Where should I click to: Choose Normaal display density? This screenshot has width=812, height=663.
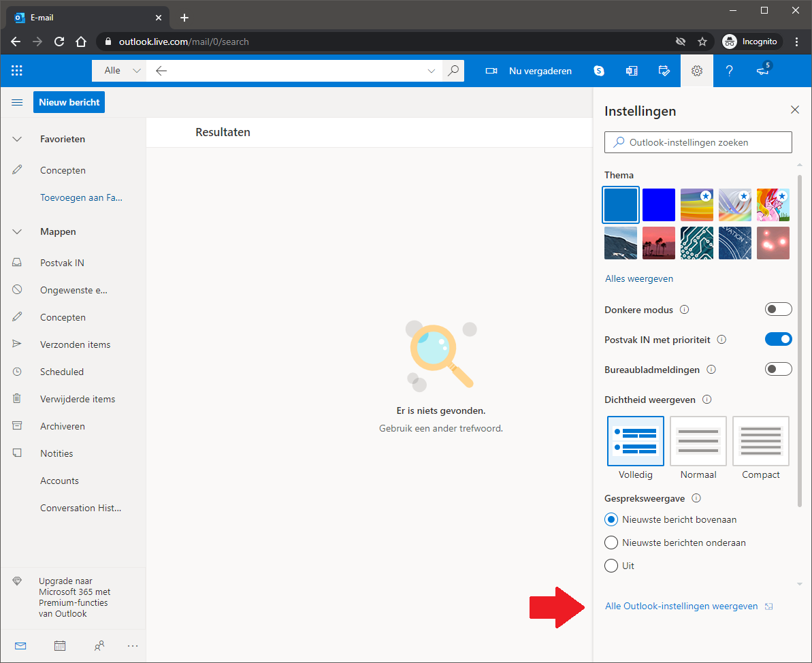698,441
